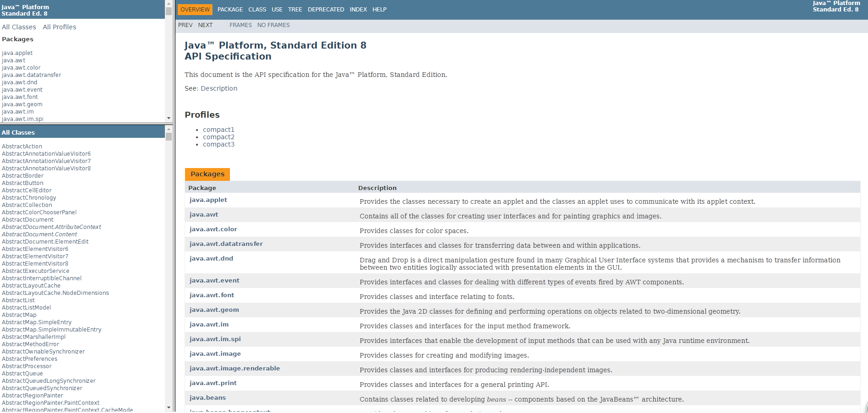Select the Packages table tab

tap(207, 174)
